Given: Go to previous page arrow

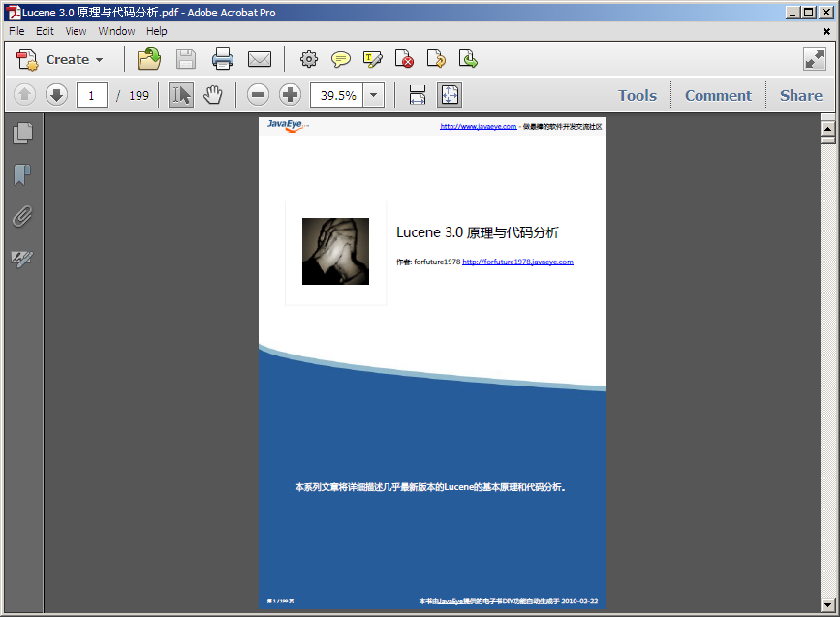Looking at the screenshot, I should click(24, 95).
